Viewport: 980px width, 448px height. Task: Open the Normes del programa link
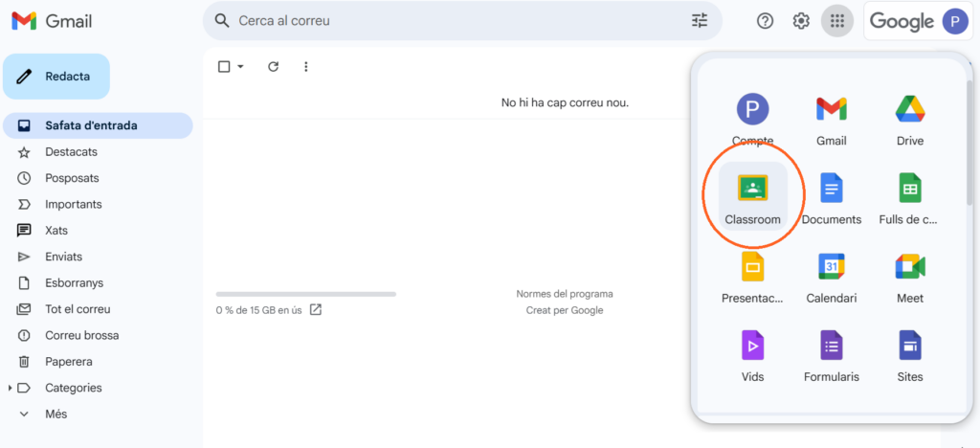pyautogui.click(x=564, y=294)
